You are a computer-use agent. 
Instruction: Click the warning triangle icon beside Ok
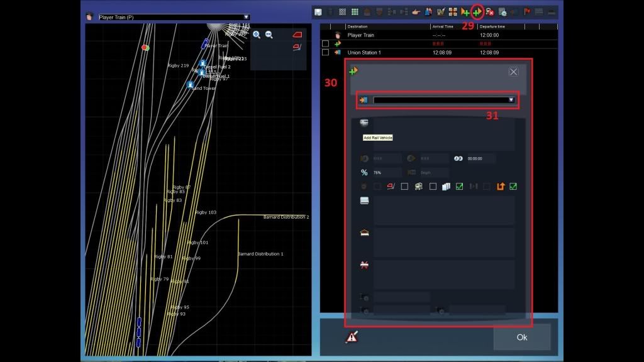point(352,337)
